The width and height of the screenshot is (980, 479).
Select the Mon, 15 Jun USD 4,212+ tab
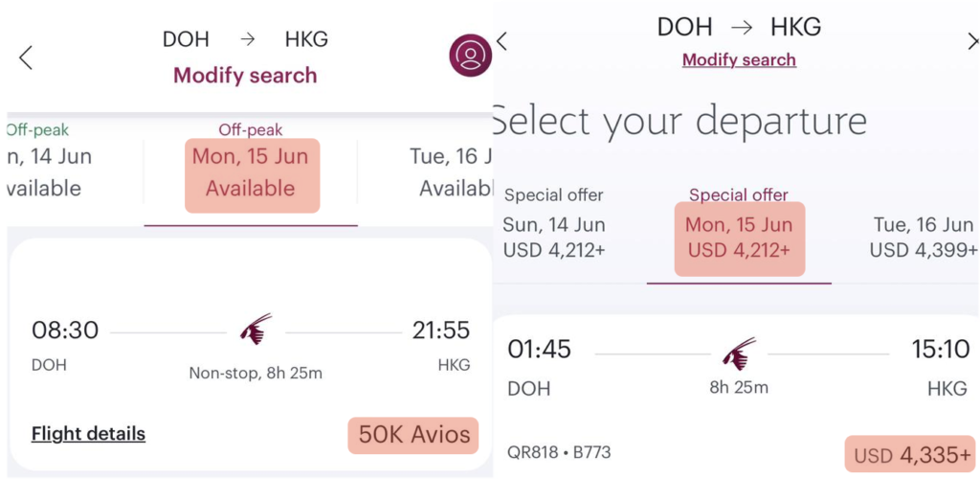click(x=739, y=238)
